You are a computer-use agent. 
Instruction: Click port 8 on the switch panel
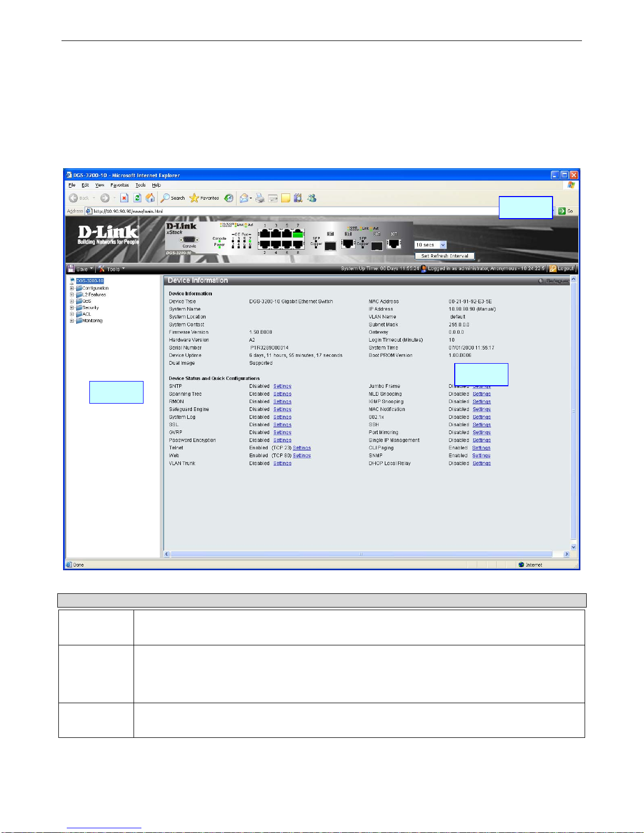[298, 244]
